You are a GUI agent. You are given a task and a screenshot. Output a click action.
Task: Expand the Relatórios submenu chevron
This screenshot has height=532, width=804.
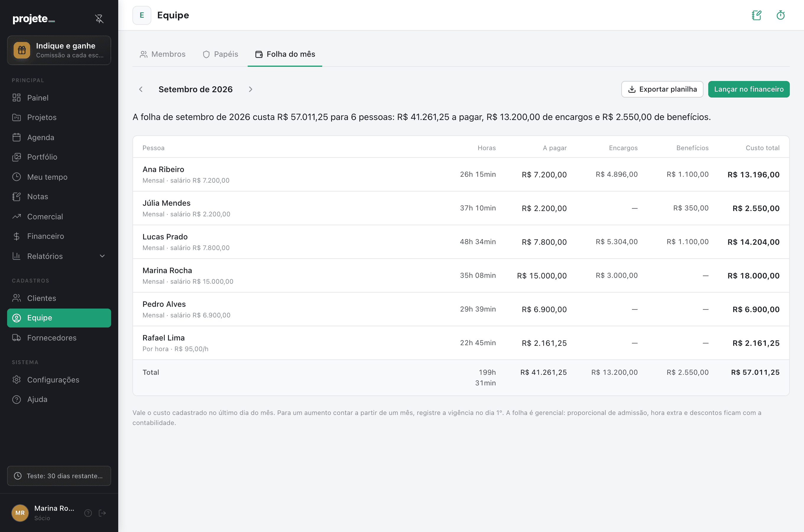click(x=102, y=256)
